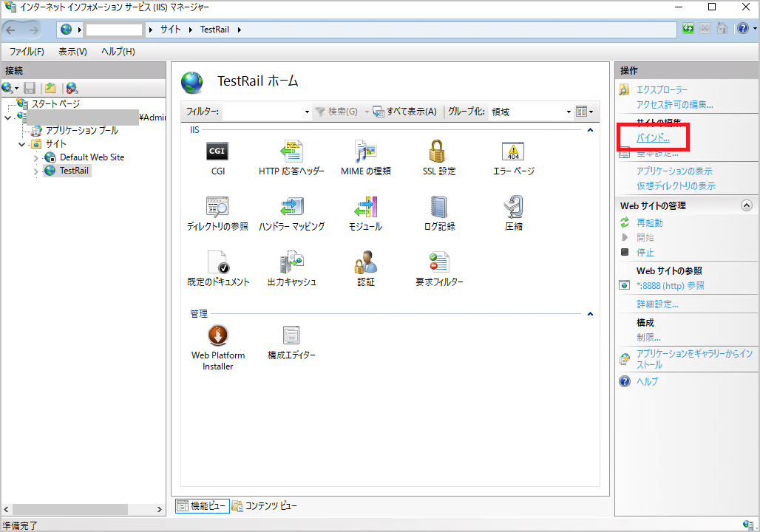Open the グループ化 dropdown set to 領域
Image resolution: width=760 pixels, height=532 pixels.
coord(530,112)
